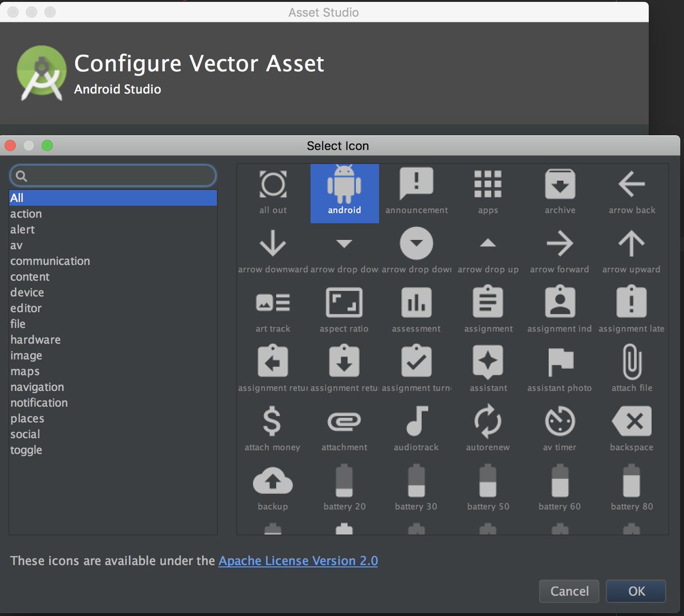
Task: Select the android robot icon
Action: pos(344,184)
